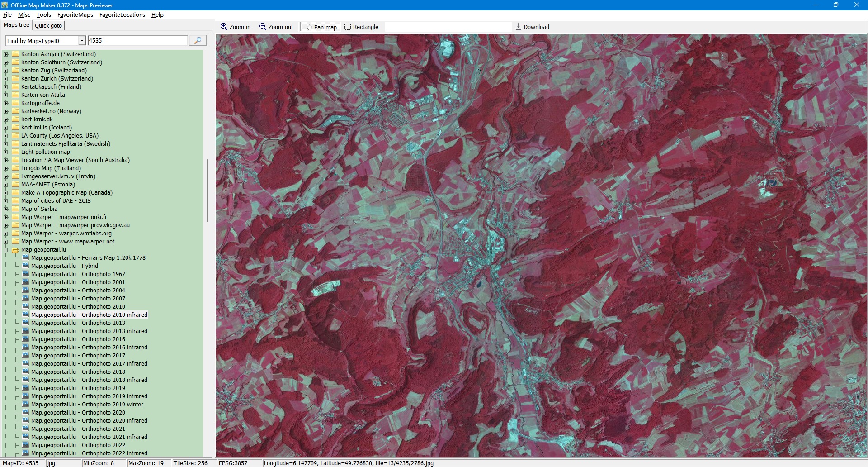
Task: Click the Hybrid map layer icon
Action: pyautogui.click(x=26, y=266)
